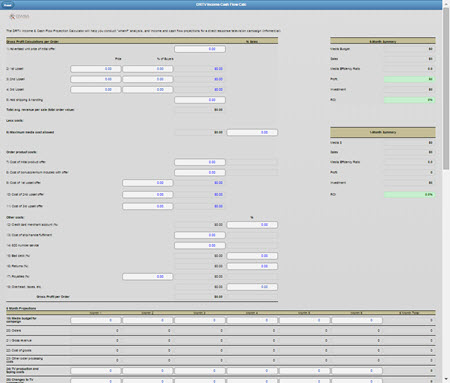450x383 pixels.
Task: Edit the overhead, taxes, etc. % field
Action: (x=252, y=287)
